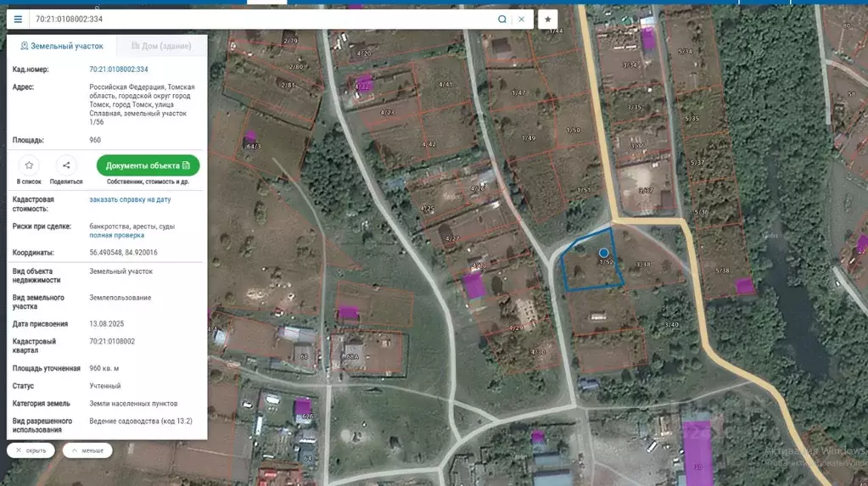Click the blue marker dot on the selected parcel

point(604,253)
